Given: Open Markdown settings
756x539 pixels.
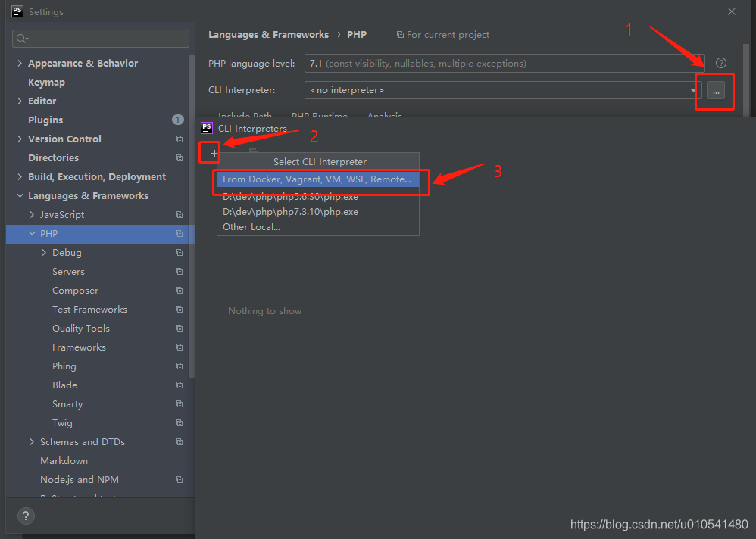Looking at the screenshot, I should 64,461.
